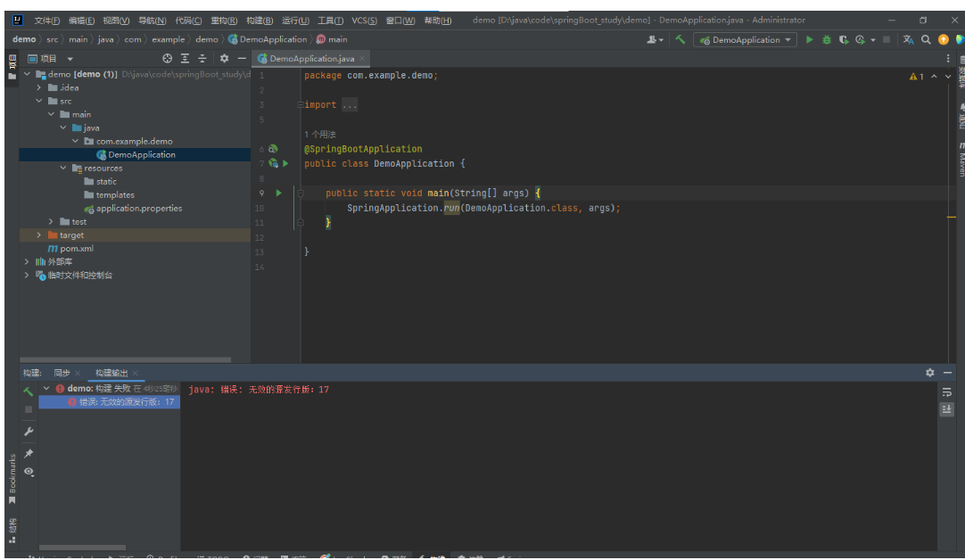Click Expand All icon in project panel
This screenshot has height=560, width=965.
(185, 59)
